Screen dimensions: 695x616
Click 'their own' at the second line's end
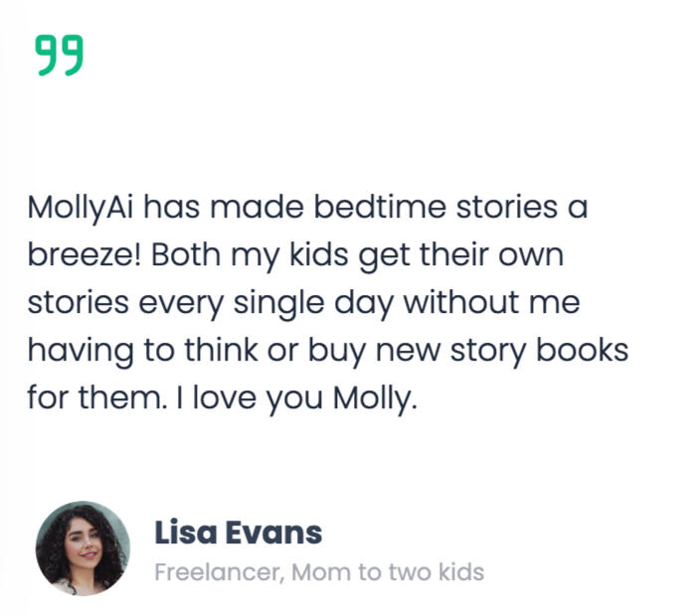pos(491,254)
